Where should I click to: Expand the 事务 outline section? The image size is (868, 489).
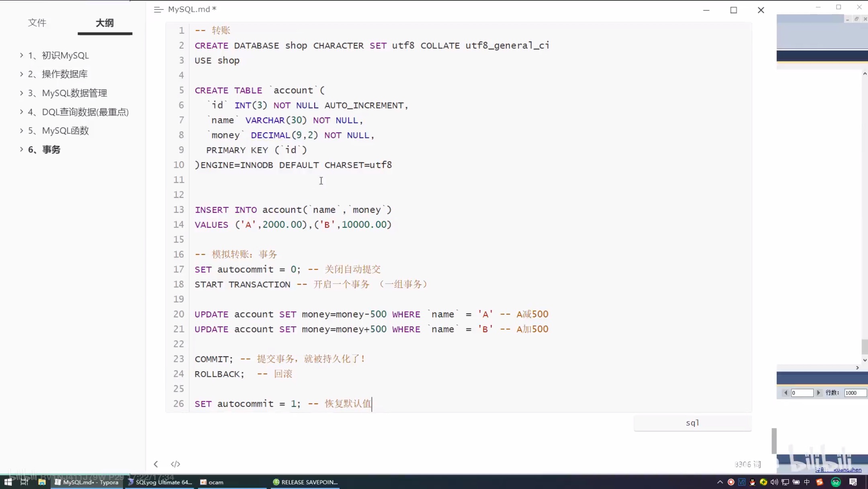21,149
